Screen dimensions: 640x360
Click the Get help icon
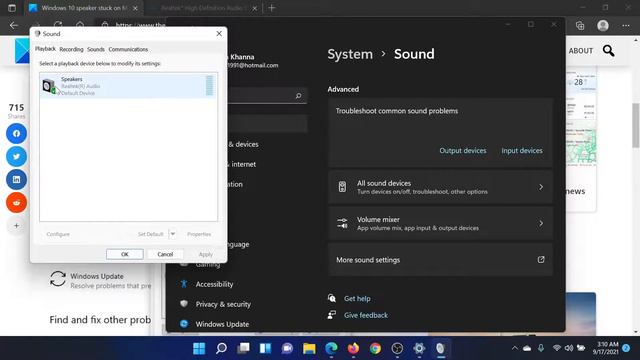click(332, 298)
